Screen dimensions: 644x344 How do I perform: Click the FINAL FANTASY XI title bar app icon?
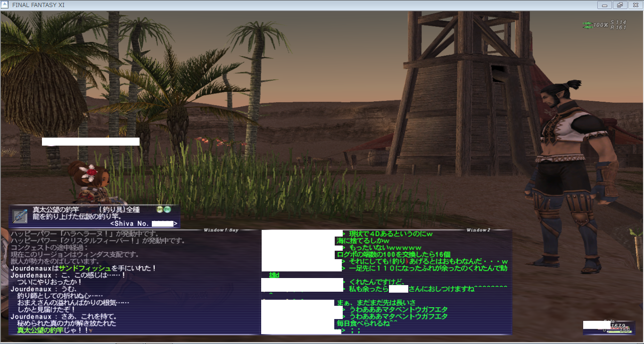point(5,5)
